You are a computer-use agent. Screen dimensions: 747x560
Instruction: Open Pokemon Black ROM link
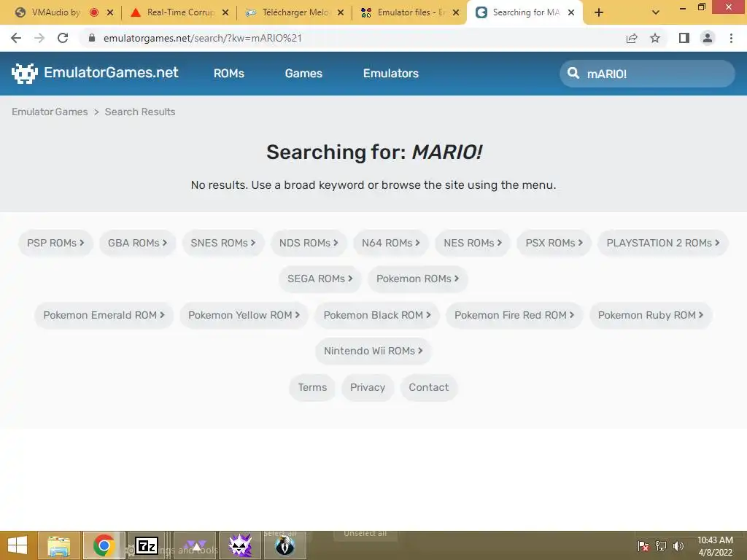(377, 315)
